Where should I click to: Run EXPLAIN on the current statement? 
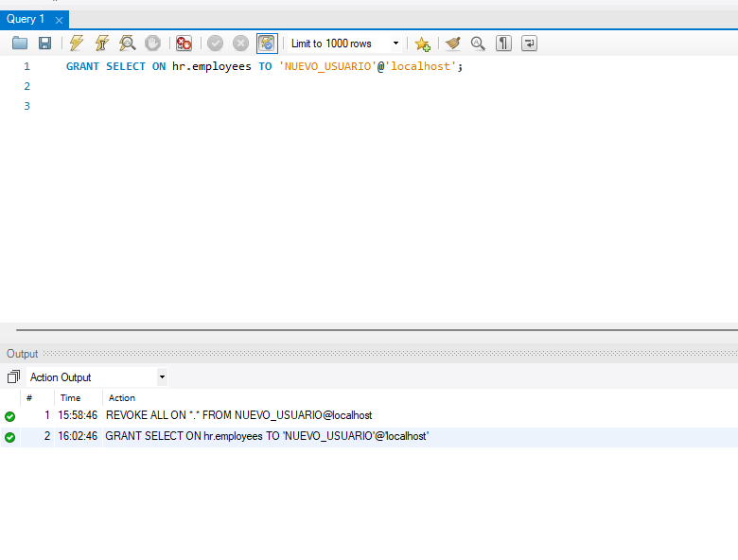tap(128, 44)
